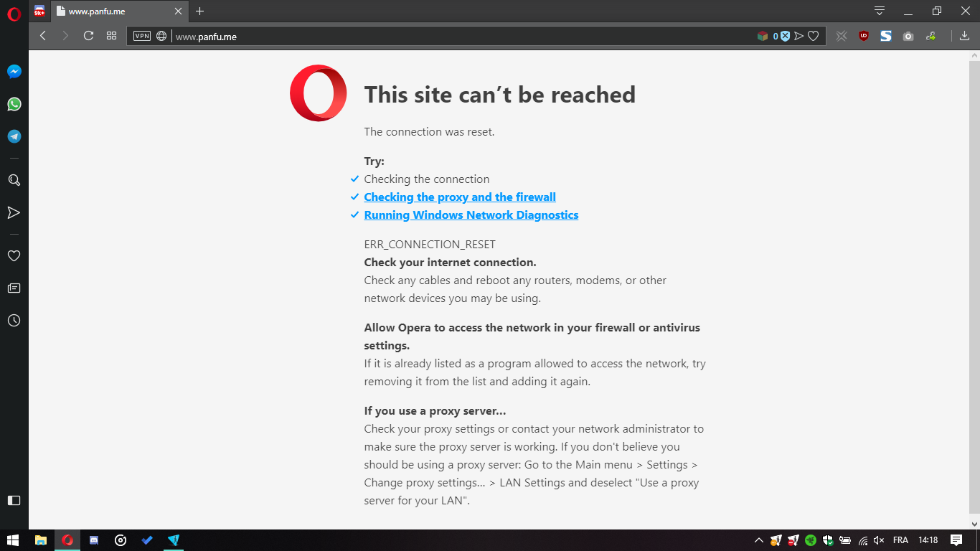The image size is (980, 551).
Task: Unmute the system volume speaker icon
Action: point(879,540)
